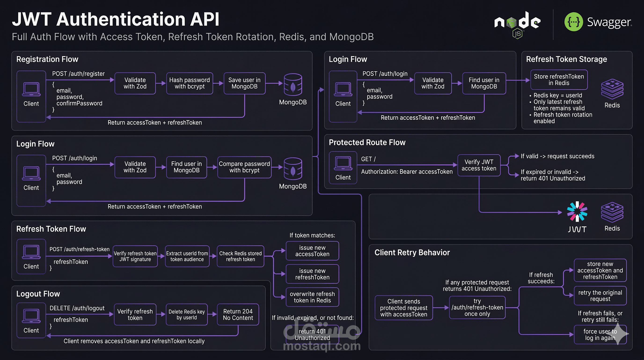
Task: Click the green Swagger logo icon
Action: (574, 22)
